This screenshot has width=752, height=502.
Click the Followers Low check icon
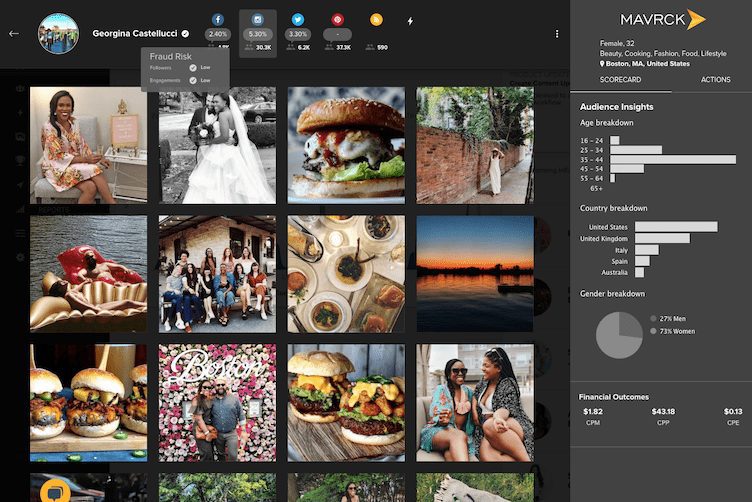click(x=193, y=68)
